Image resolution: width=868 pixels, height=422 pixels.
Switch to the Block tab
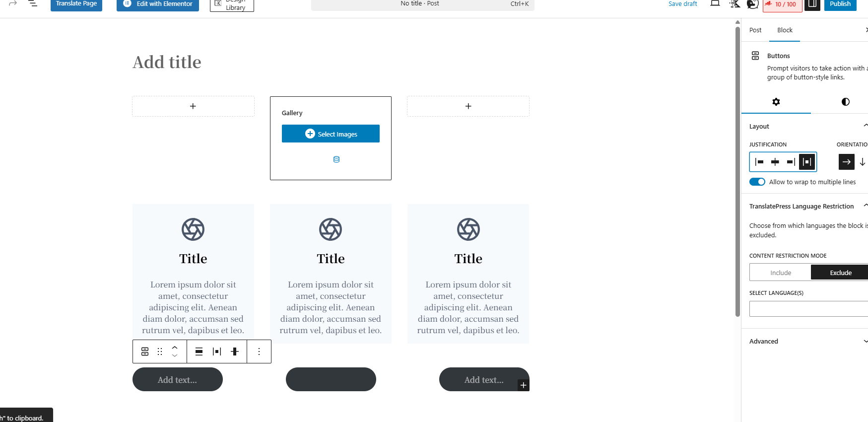pos(785,30)
